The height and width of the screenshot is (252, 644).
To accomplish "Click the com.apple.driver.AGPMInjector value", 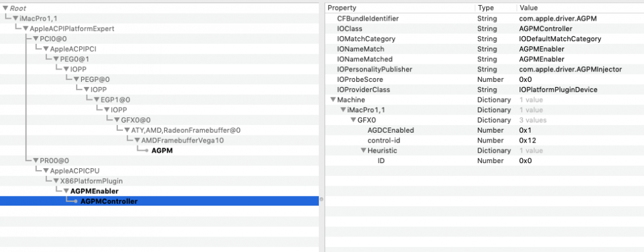I will [x=571, y=70].
